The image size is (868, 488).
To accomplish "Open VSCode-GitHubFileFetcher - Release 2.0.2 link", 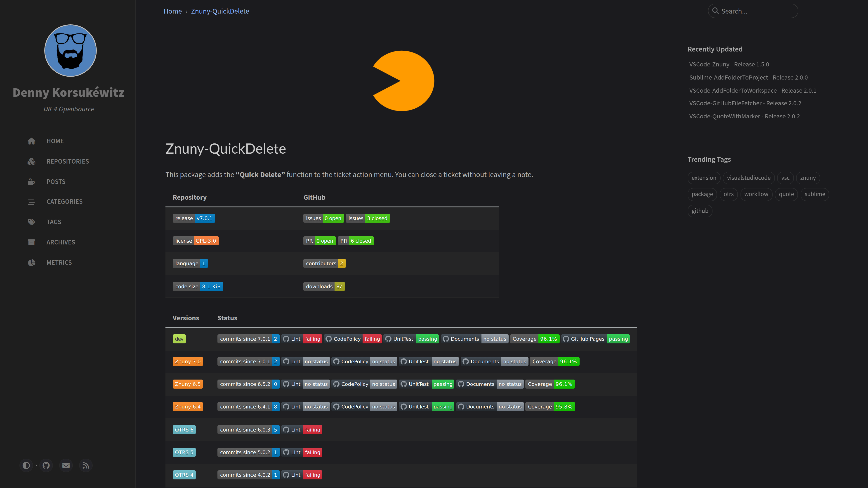I will pyautogui.click(x=745, y=103).
